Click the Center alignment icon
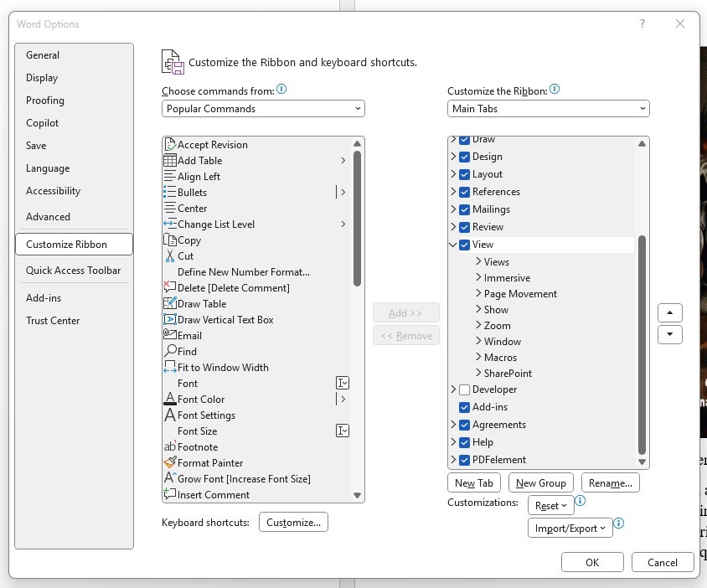This screenshot has width=707, height=588. [170, 209]
